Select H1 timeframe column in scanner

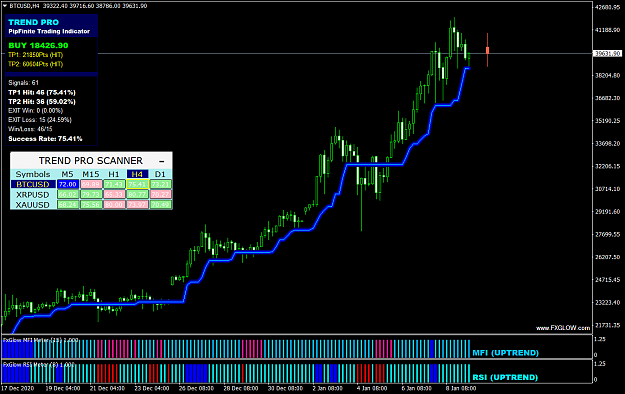[x=114, y=174]
